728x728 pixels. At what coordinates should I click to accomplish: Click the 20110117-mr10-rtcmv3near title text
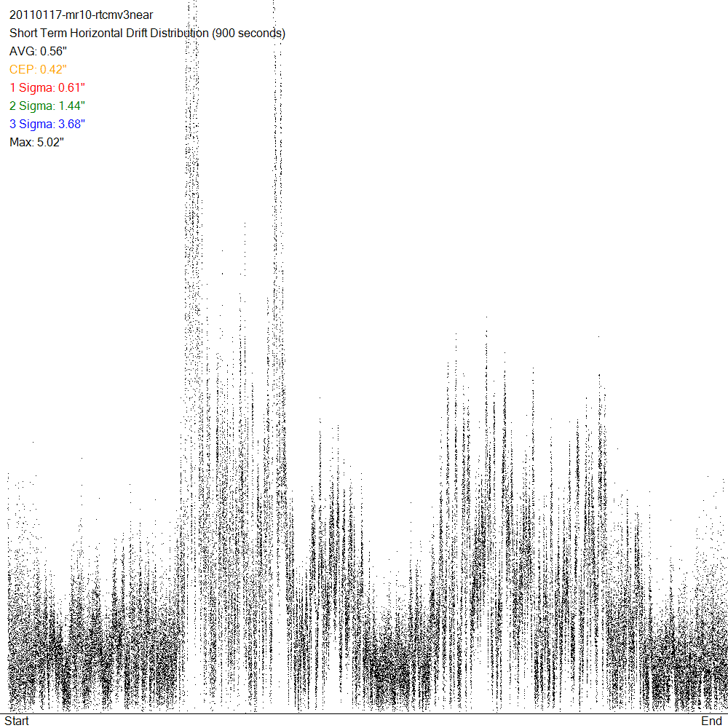[x=81, y=15]
